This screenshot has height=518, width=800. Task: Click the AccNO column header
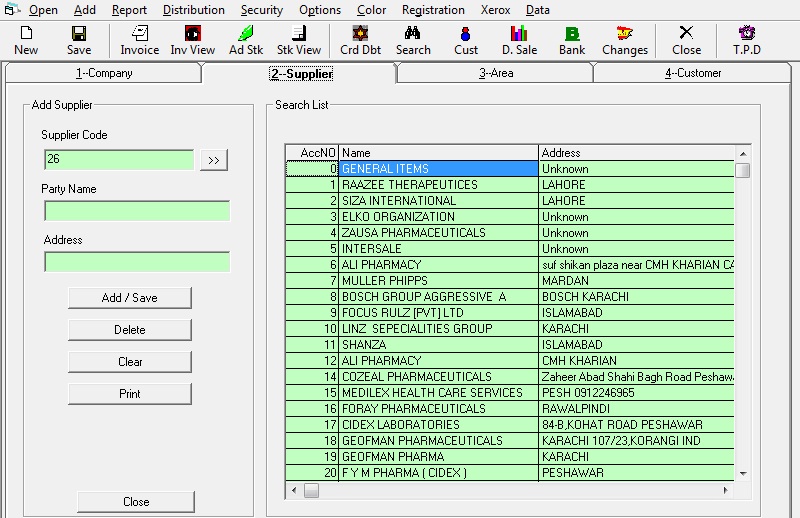(x=312, y=153)
